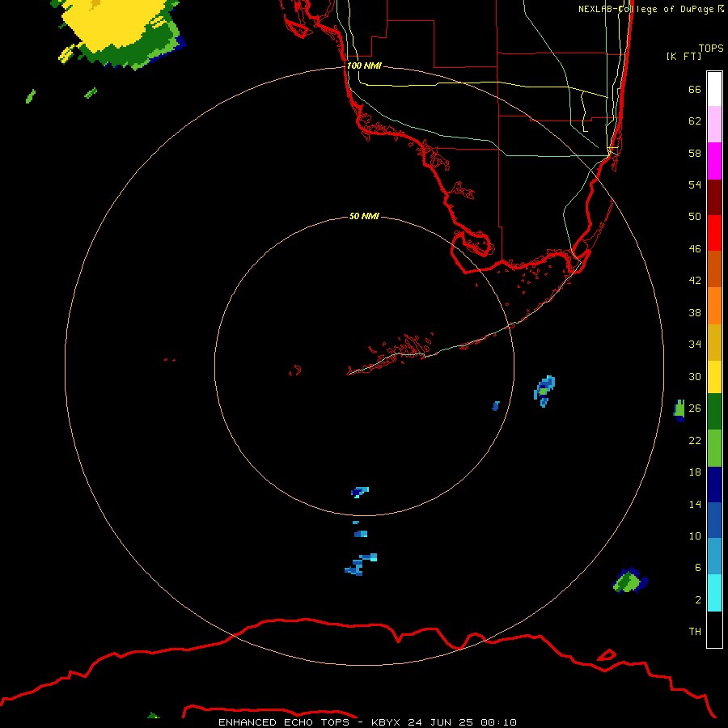Image resolution: width=728 pixels, height=728 pixels.
Task: Choose the gold legend swatch
Action: [x=714, y=342]
